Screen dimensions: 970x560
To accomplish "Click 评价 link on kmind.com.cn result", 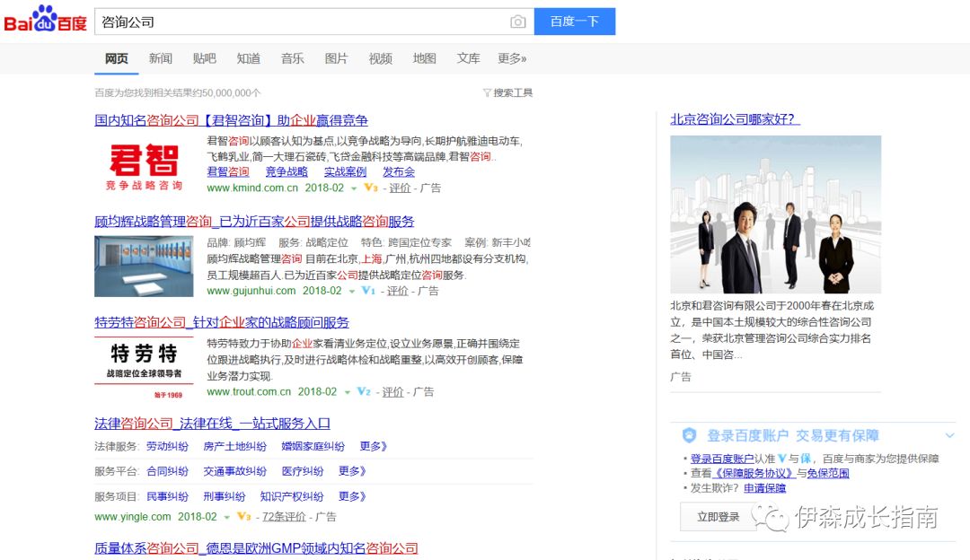I will coord(400,188).
